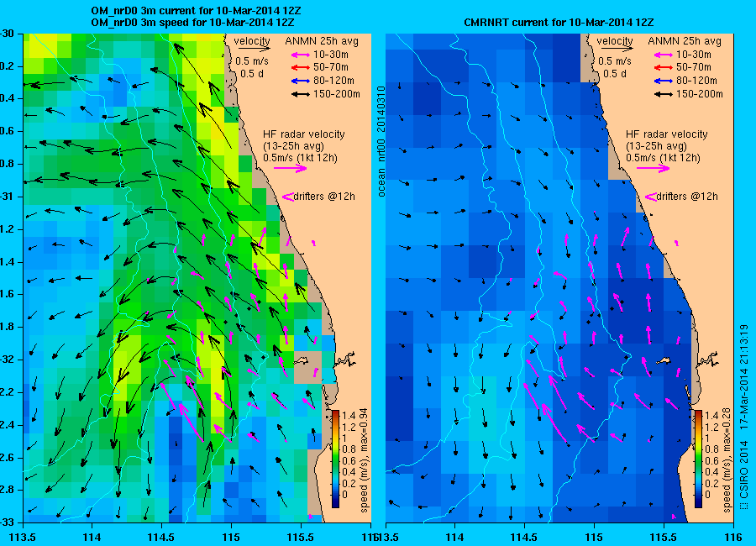Click the 'CSIRO 2014' copyright text
This screenshot has width=756, height=546.
[744, 470]
